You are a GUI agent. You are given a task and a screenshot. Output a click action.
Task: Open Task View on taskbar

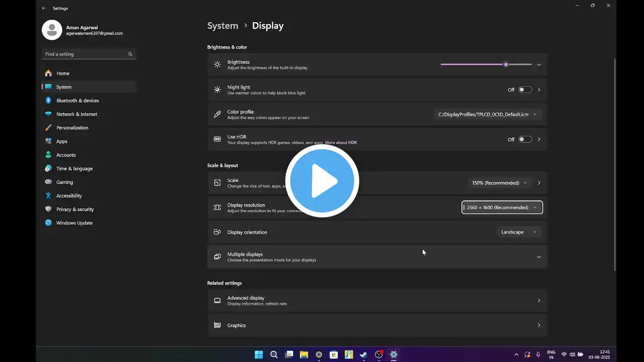(x=289, y=354)
